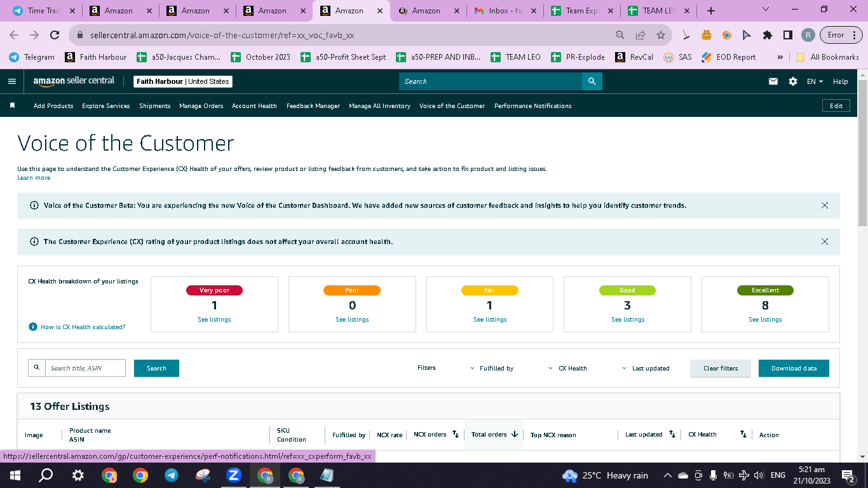Click the Amazon Seller Central logo

74,81
